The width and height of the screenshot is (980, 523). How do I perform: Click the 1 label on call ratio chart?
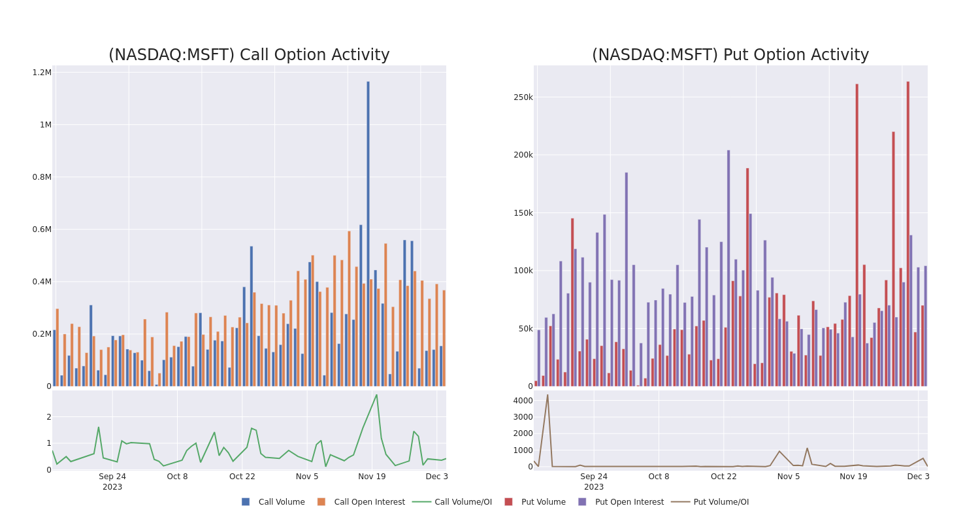coord(48,443)
